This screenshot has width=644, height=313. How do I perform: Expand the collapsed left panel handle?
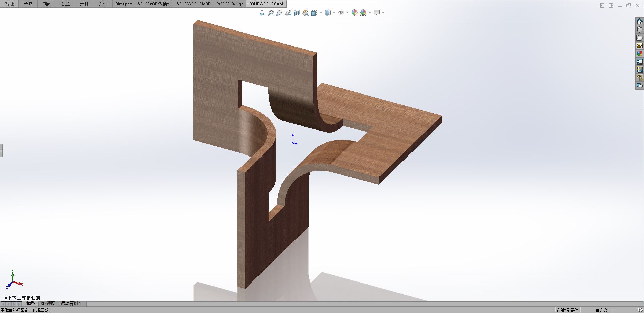pos(1,150)
